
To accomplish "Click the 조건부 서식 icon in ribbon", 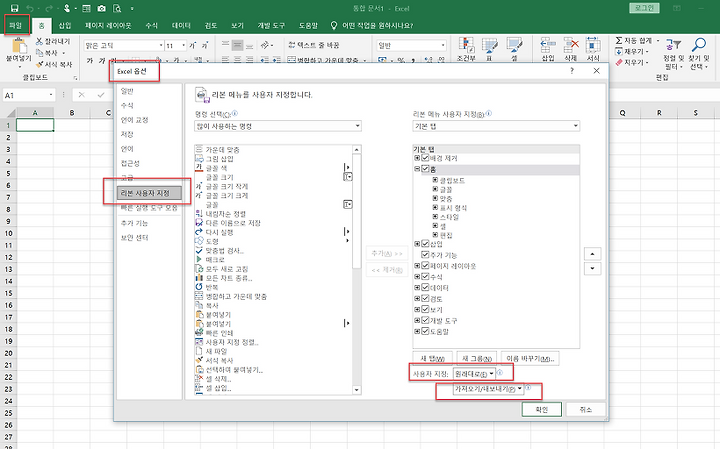I will 466,45.
